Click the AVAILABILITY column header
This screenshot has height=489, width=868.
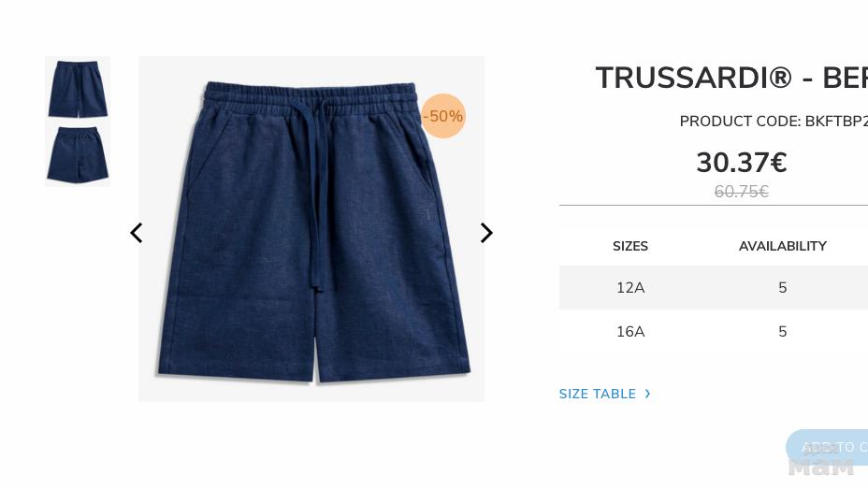click(782, 246)
